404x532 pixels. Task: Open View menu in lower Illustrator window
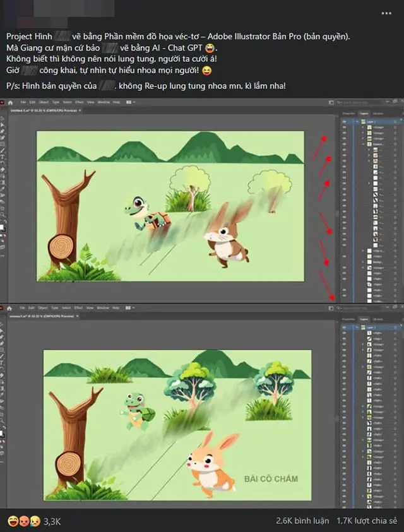click(90, 308)
